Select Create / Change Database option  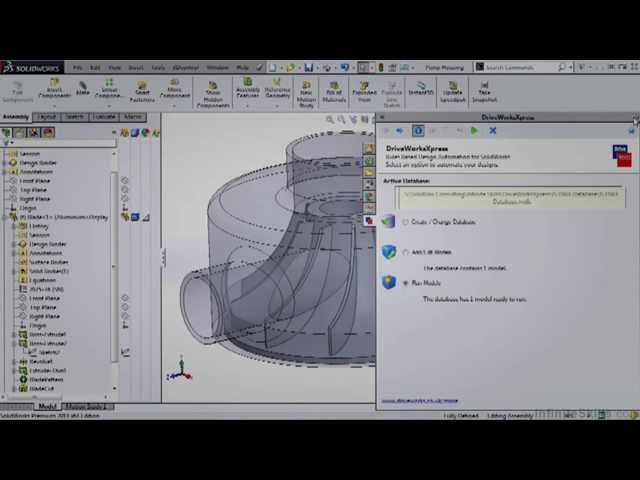(405, 222)
